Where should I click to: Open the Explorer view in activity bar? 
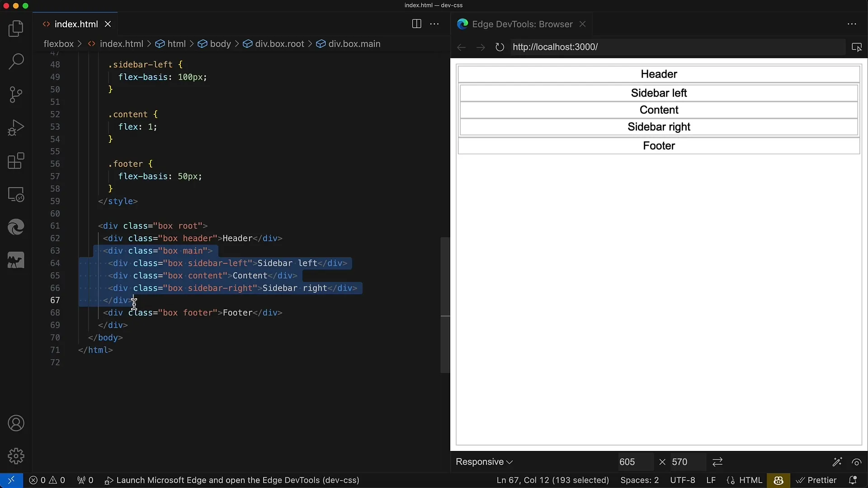(16, 28)
